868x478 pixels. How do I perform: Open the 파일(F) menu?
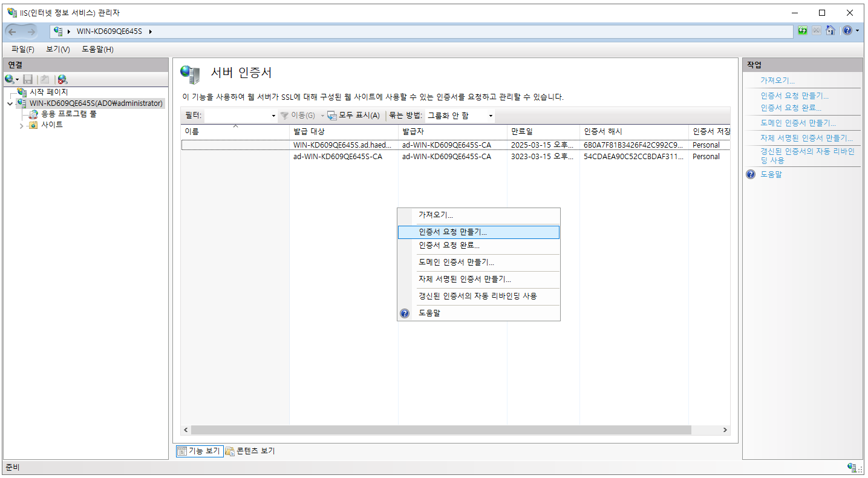23,50
